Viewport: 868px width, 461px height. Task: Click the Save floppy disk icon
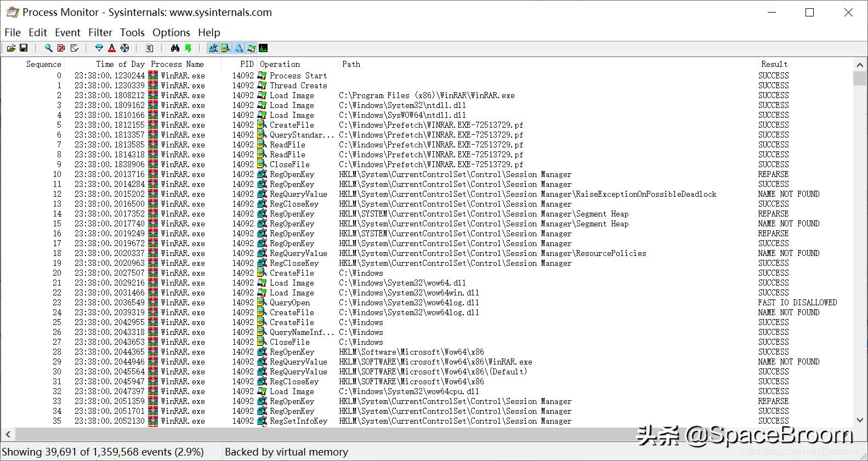point(24,48)
